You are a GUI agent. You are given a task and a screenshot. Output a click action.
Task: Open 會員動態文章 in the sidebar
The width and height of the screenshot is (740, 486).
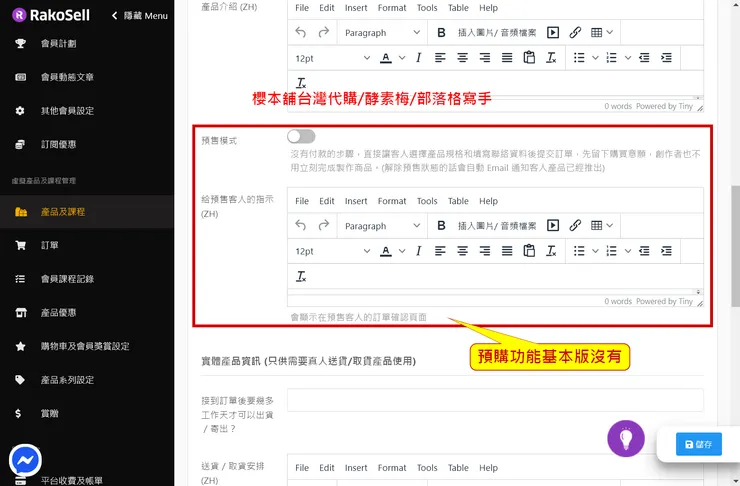(67, 77)
